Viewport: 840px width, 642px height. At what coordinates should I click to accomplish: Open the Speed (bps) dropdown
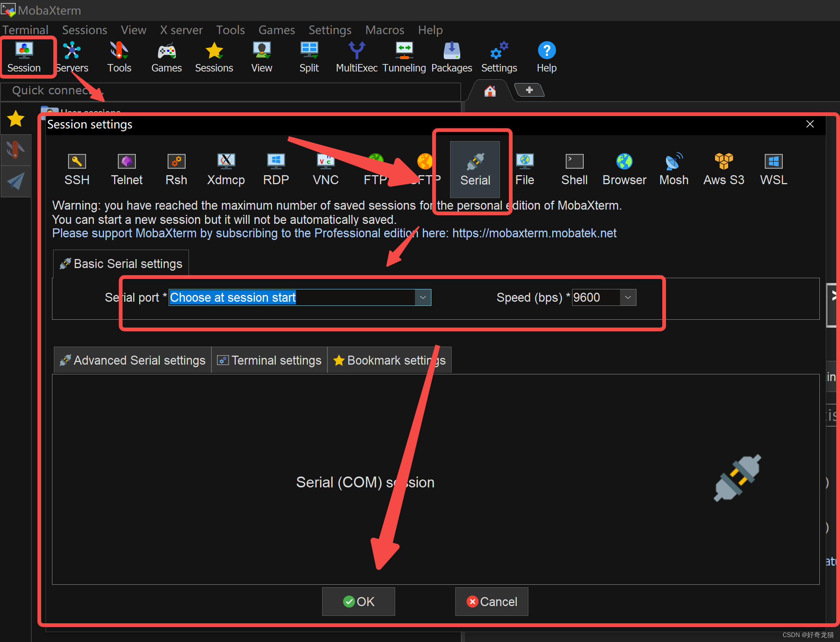point(627,297)
